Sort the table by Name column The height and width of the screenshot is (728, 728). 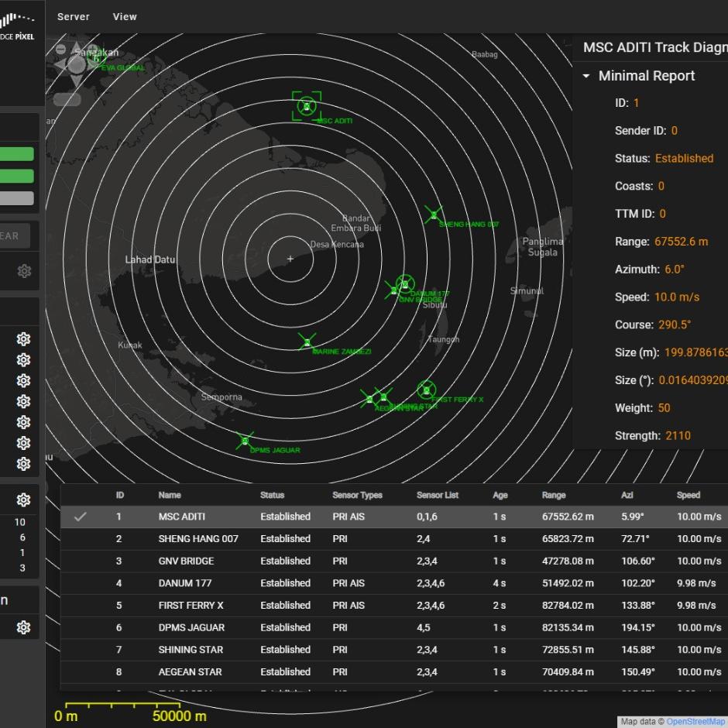pyautogui.click(x=170, y=495)
